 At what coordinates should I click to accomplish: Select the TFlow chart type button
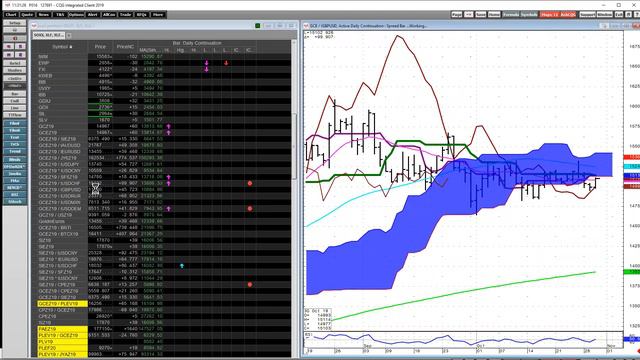coord(15,115)
